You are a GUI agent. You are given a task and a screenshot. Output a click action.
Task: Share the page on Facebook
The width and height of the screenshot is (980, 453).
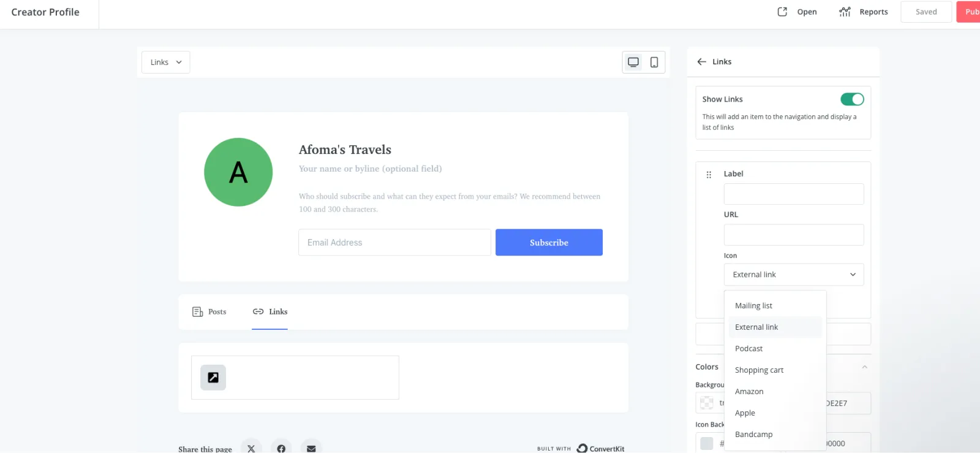pyautogui.click(x=281, y=448)
